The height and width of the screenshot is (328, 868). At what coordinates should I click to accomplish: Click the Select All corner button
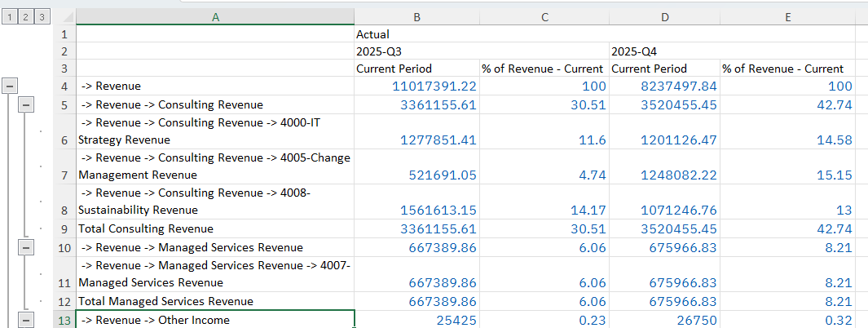[64, 17]
